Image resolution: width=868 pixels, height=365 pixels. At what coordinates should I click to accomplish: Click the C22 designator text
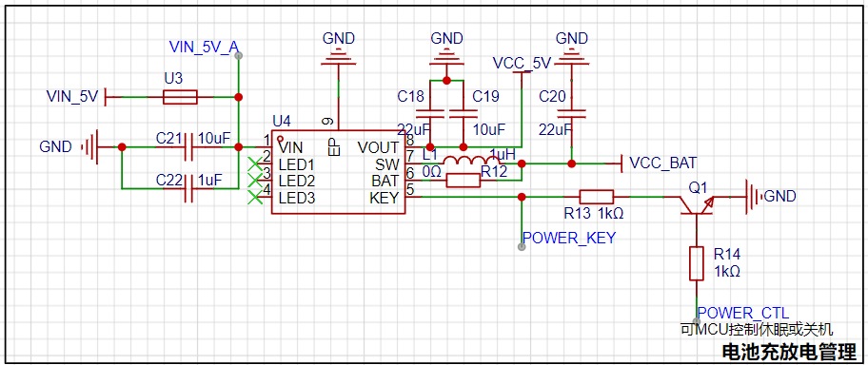click(x=169, y=180)
